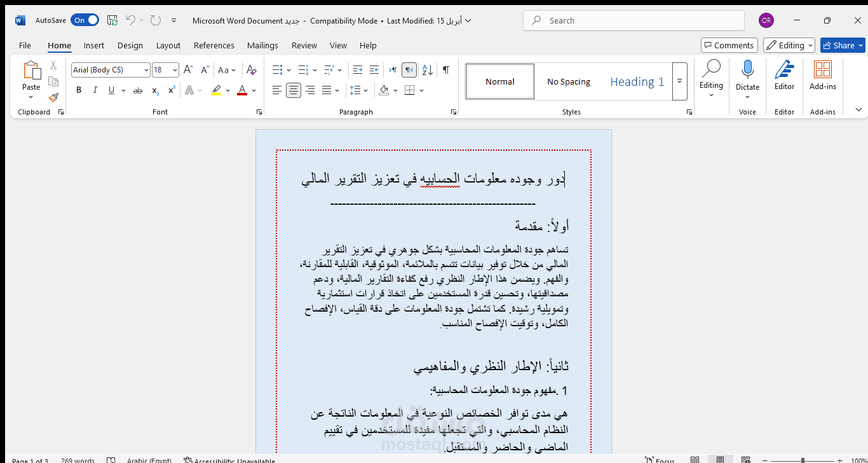Click the Search input box
The image size is (868, 463).
coord(634,20)
